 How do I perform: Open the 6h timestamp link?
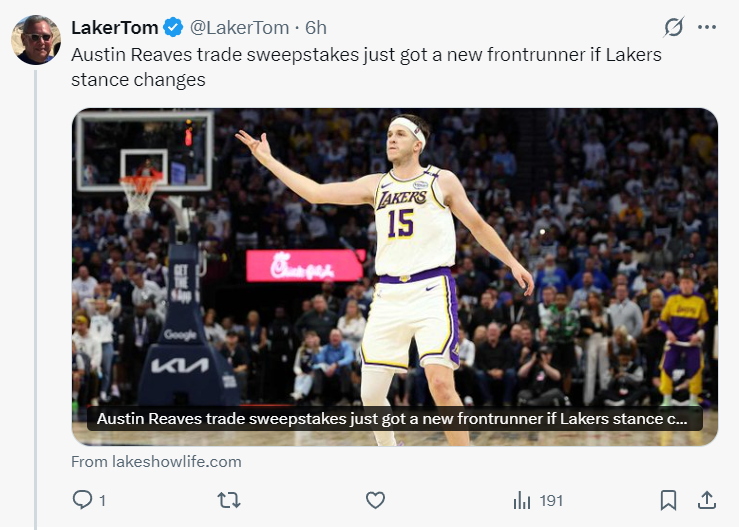[x=316, y=27]
